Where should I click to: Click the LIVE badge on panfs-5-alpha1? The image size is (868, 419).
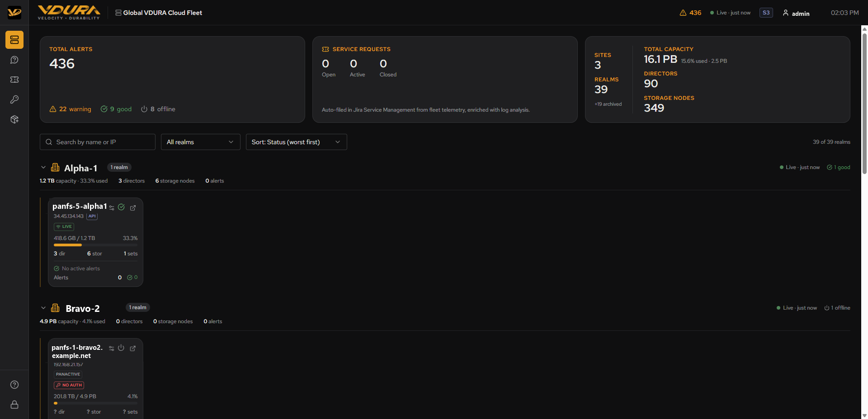click(64, 226)
